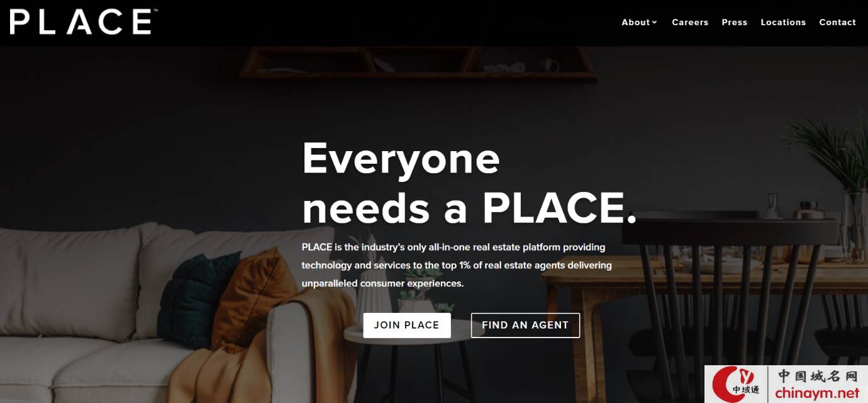Click the JOIN PLACE button
This screenshot has height=403, width=868.
coord(407,325)
